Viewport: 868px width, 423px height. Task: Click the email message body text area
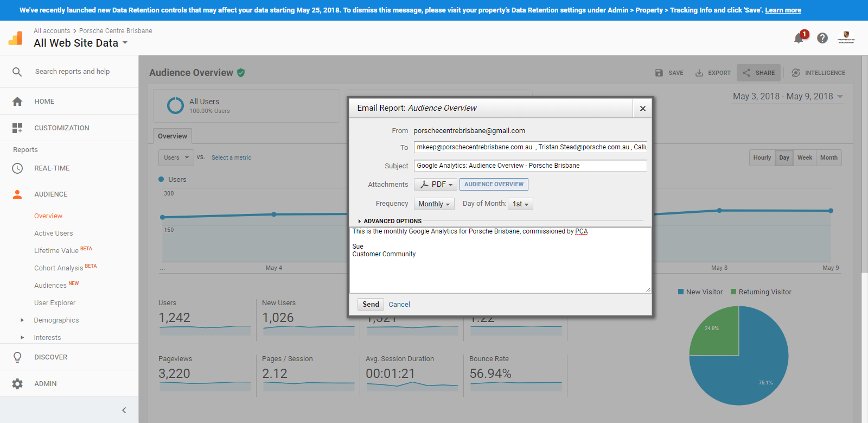500,260
